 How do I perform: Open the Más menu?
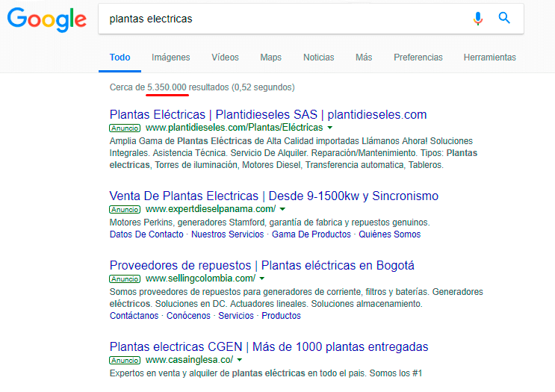pyautogui.click(x=364, y=57)
